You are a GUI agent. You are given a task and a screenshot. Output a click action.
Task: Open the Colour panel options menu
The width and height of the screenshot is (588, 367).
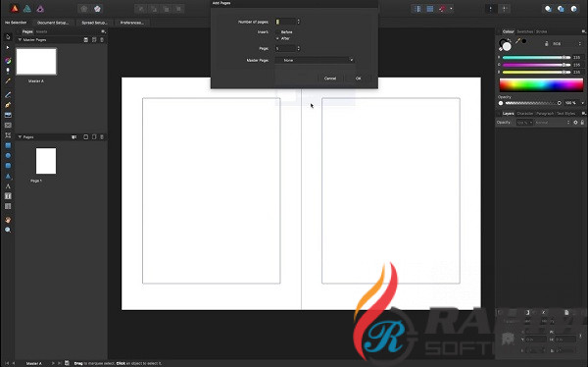pos(583,31)
